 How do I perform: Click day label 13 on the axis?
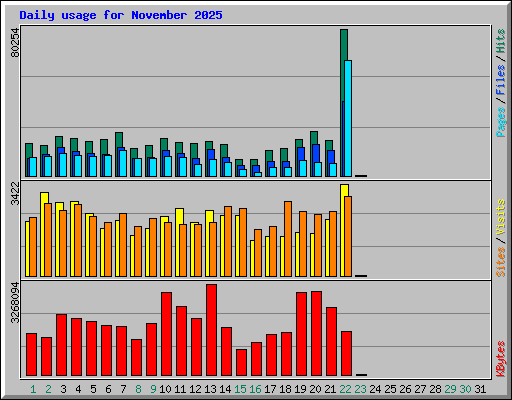pos(210,389)
